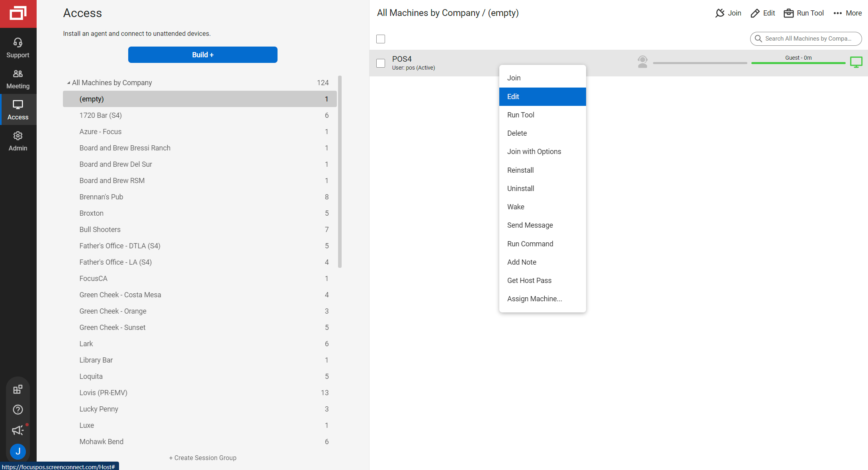Click the announcements megaphone icon
Image resolution: width=868 pixels, height=470 pixels.
pyautogui.click(x=18, y=430)
